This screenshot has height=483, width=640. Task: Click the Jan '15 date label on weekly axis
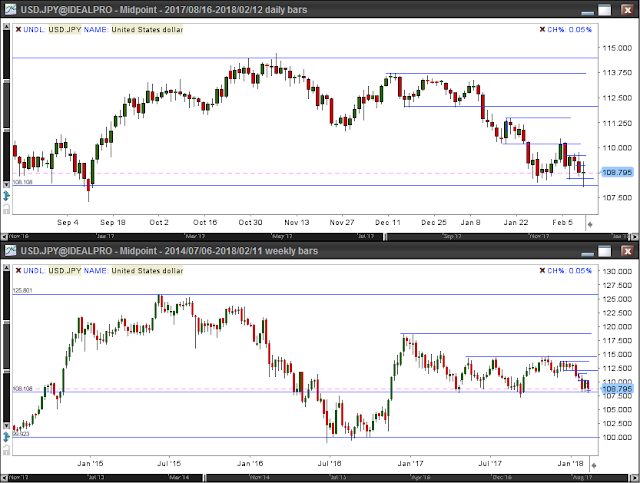click(x=90, y=463)
